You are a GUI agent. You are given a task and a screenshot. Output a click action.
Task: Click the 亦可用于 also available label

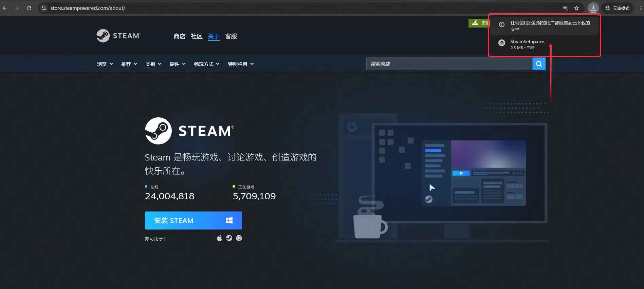[x=155, y=239]
